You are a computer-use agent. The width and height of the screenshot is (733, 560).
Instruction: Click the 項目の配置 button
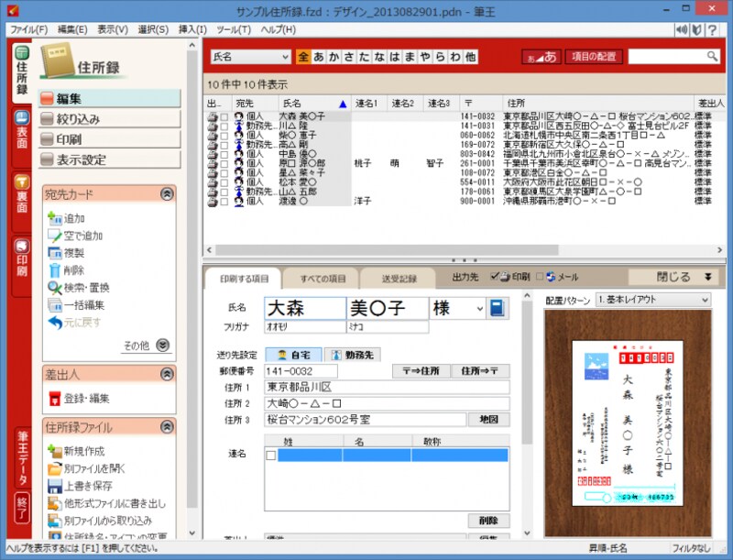[x=595, y=56]
